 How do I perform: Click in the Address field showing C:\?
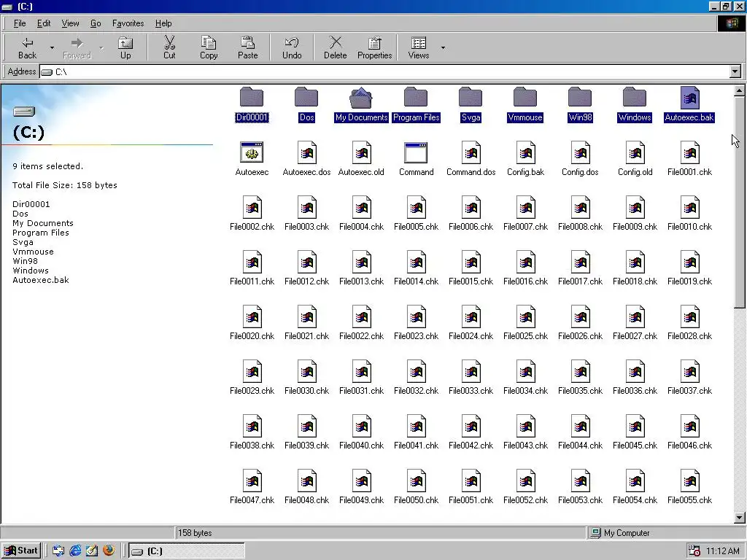(x=385, y=72)
